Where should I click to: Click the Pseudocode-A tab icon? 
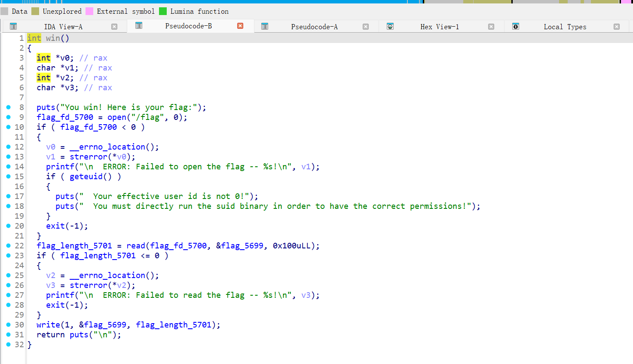[x=265, y=27]
